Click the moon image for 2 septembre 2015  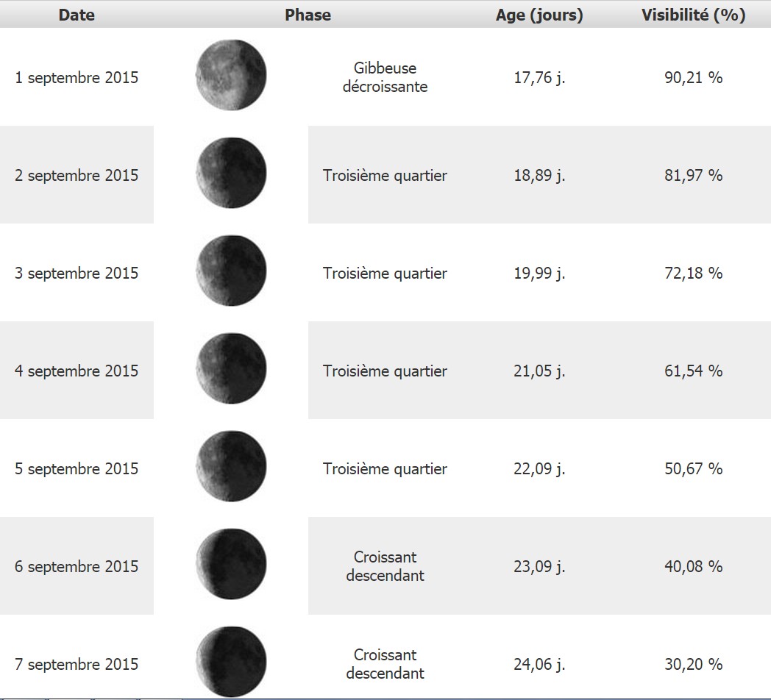point(231,174)
